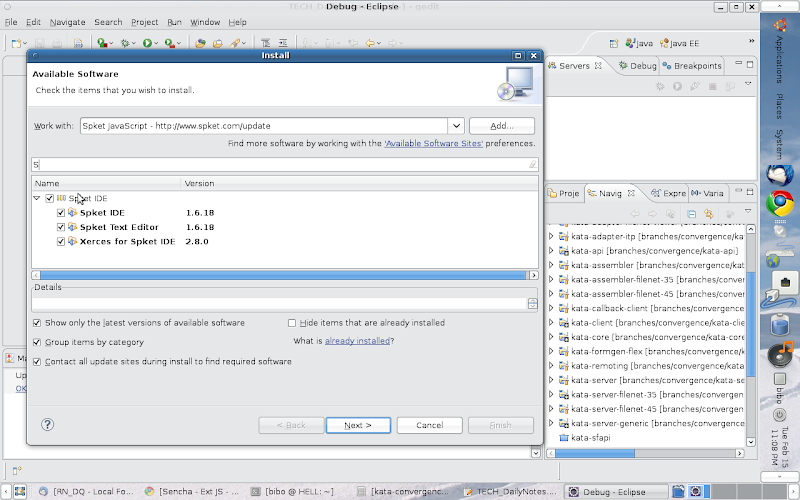The image size is (800, 500).
Task: Uncheck the Spket IDE 1.6.18 item
Action: 61,212
